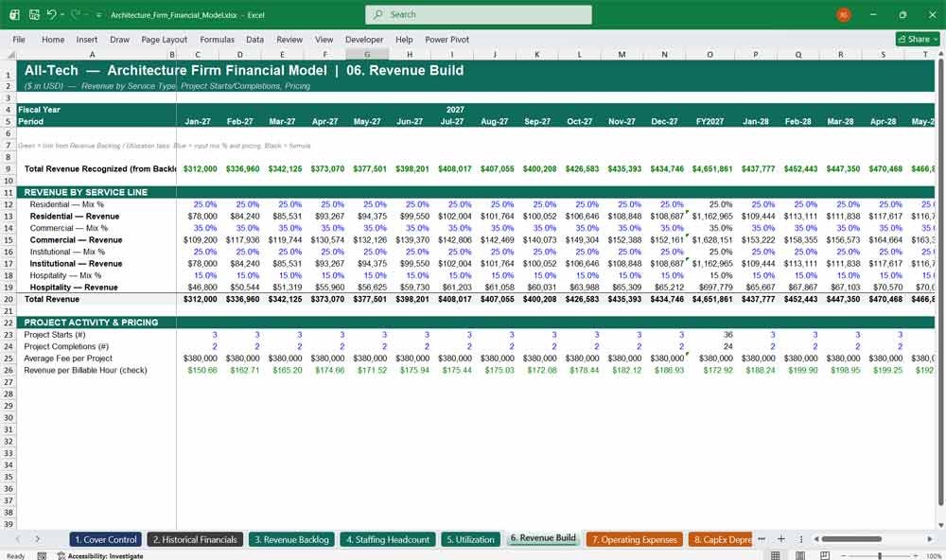946x560 pixels.
Task: Select FY2027 total revenue $4,651,861 in row 20
Action: pyautogui.click(x=709, y=299)
